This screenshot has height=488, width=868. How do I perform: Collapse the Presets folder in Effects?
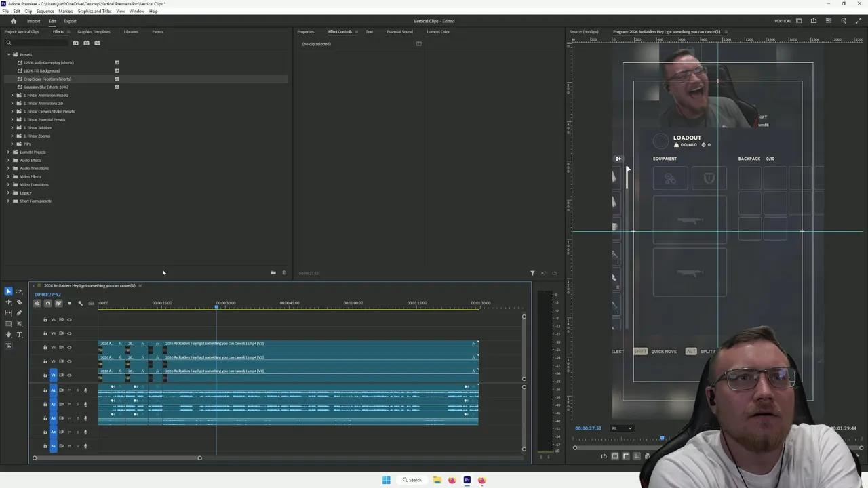9,54
